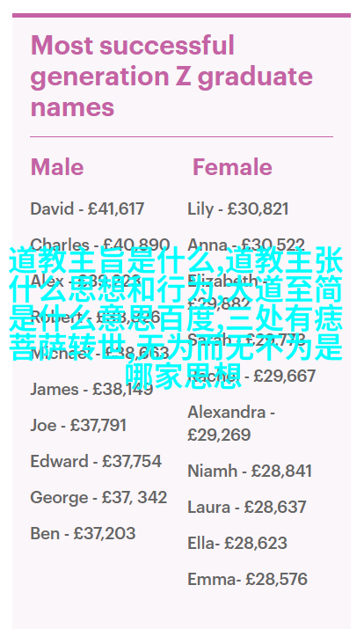Screen dimensions: 364x629
Task: Click the 'Most successful generation Z graduate names' heading
Action: (171, 77)
